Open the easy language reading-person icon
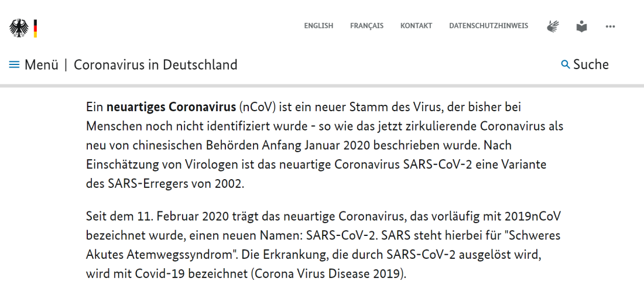 [581, 27]
